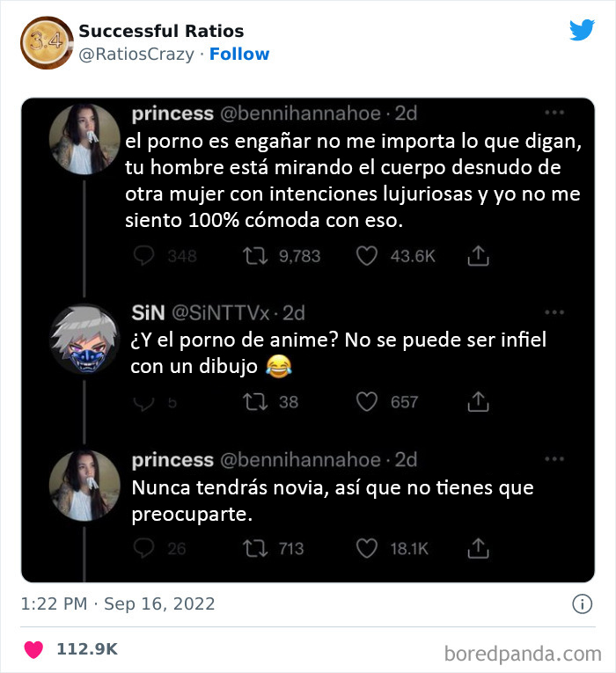
Task: Follow the Successful Ratios account
Action: (x=239, y=55)
